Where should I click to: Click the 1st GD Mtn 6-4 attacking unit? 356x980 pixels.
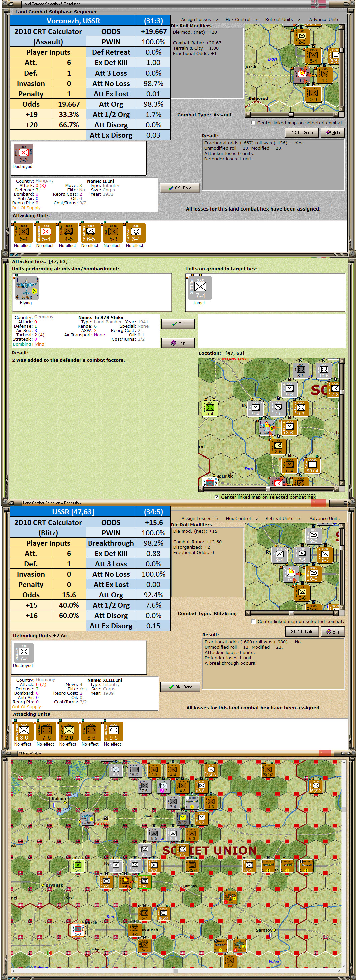(x=135, y=233)
